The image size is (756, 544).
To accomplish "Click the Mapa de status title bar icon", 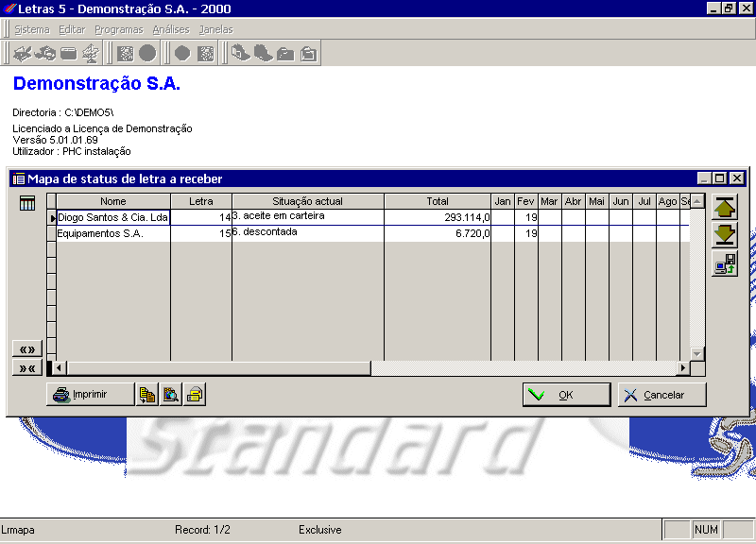I will click(x=19, y=179).
